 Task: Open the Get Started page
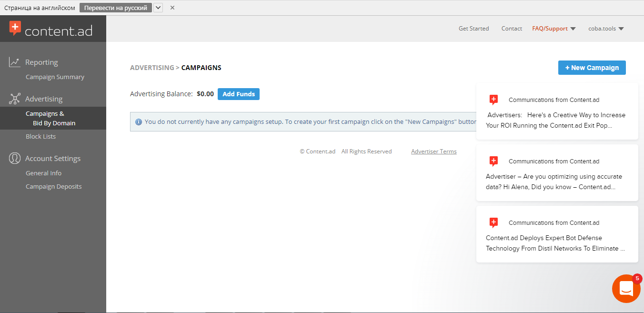point(473,29)
